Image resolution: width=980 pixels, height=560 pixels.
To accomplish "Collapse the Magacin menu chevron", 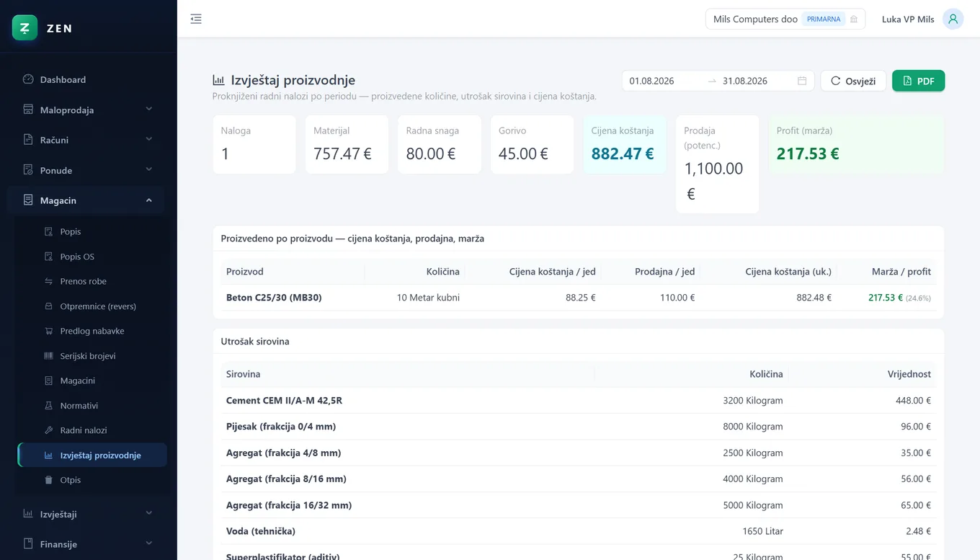I will 149,200.
